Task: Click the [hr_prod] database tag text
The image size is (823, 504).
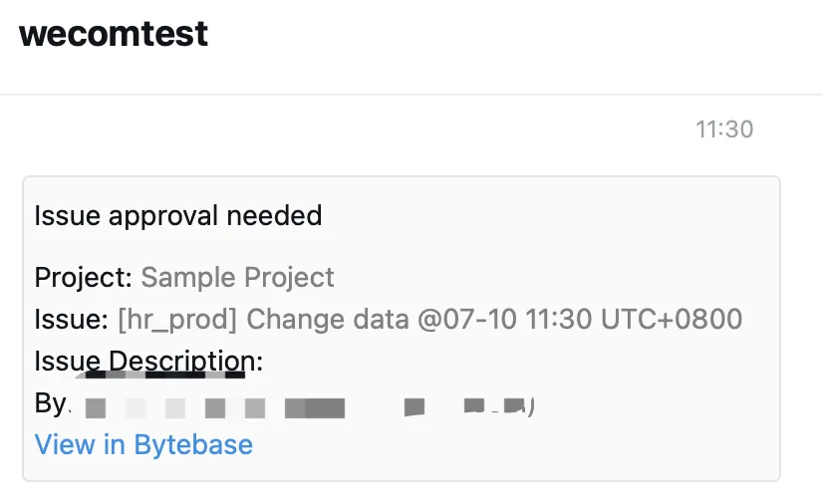Action: tap(177, 320)
